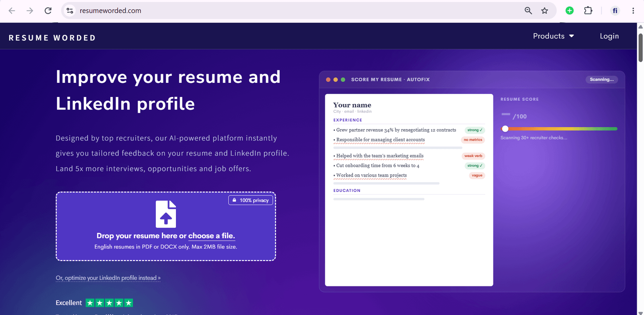Click 'SCORE MY RESUME · AUTOFIX' title
This screenshot has width=644, height=315.
pyautogui.click(x=390, y=80)
